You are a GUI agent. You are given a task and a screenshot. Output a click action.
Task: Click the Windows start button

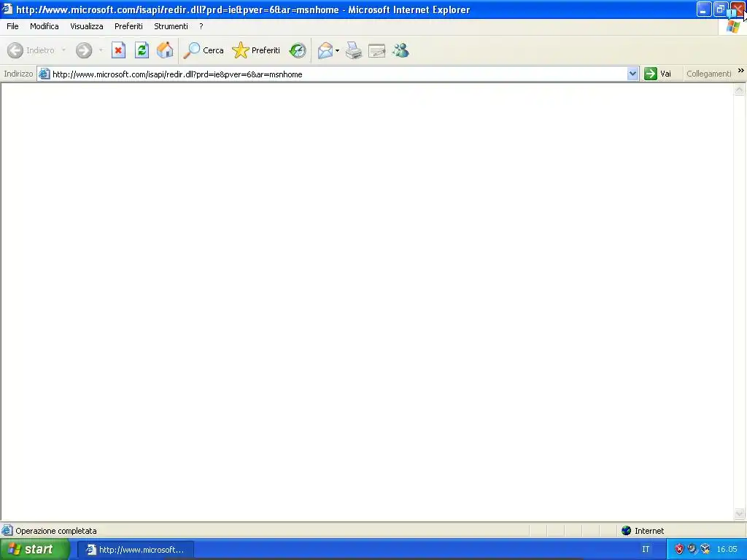tap(35, 549)
